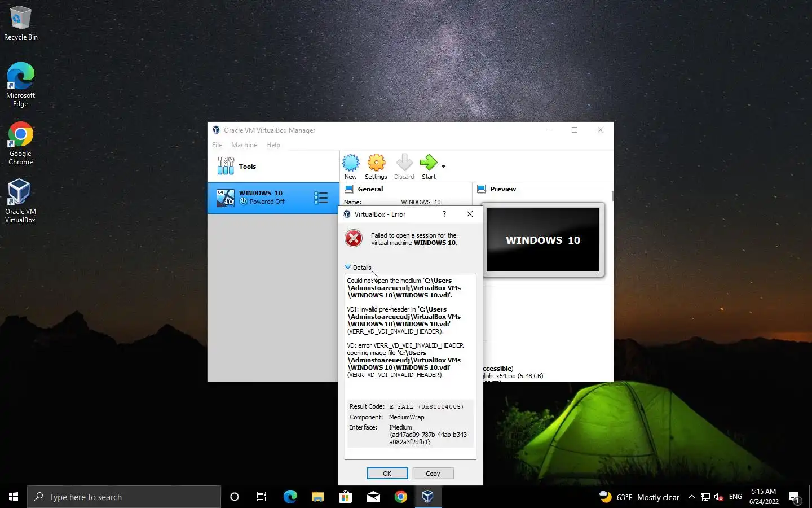Open Microsoft Edge desktop shortcut
Screen dimensions: 812x508
point(21,85)
